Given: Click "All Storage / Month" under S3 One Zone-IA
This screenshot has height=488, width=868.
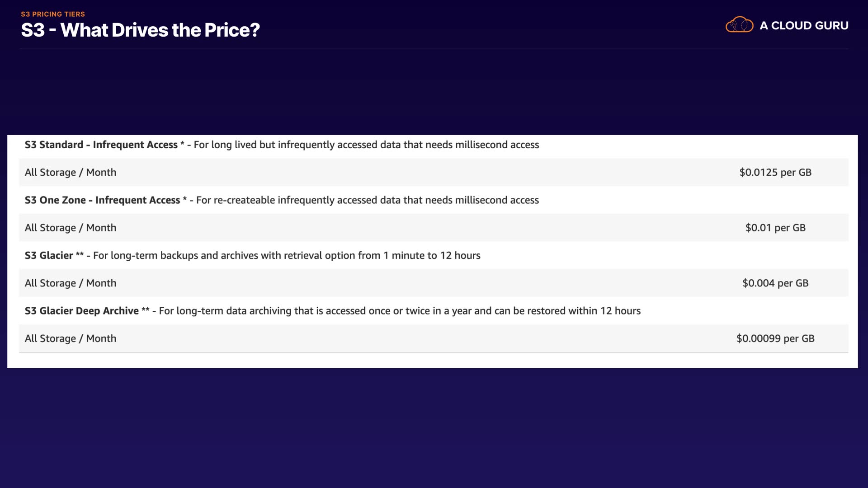Looking at the screenshot, I should (x=71, y=228).
